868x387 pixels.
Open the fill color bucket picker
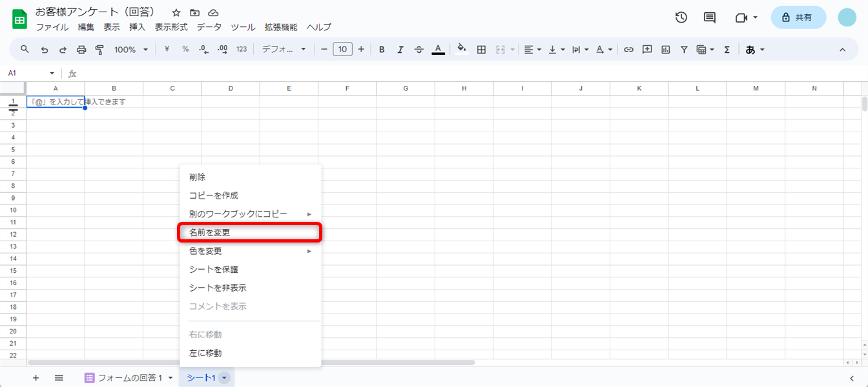pos(461,49)
